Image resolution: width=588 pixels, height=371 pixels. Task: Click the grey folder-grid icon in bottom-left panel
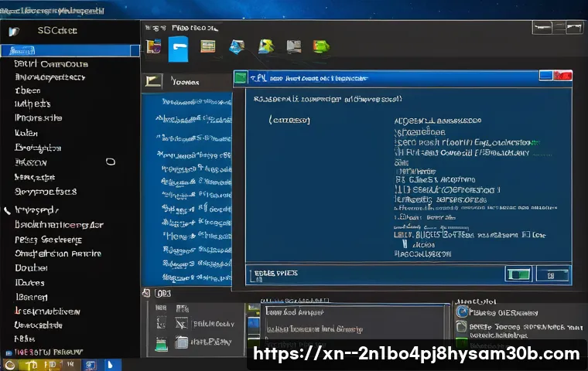(x=182, y=342)
